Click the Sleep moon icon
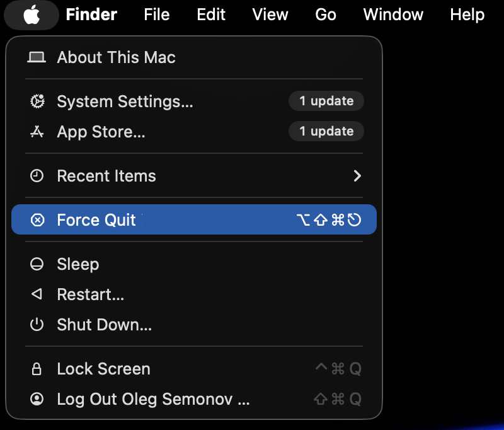 [x=37, y=264]
